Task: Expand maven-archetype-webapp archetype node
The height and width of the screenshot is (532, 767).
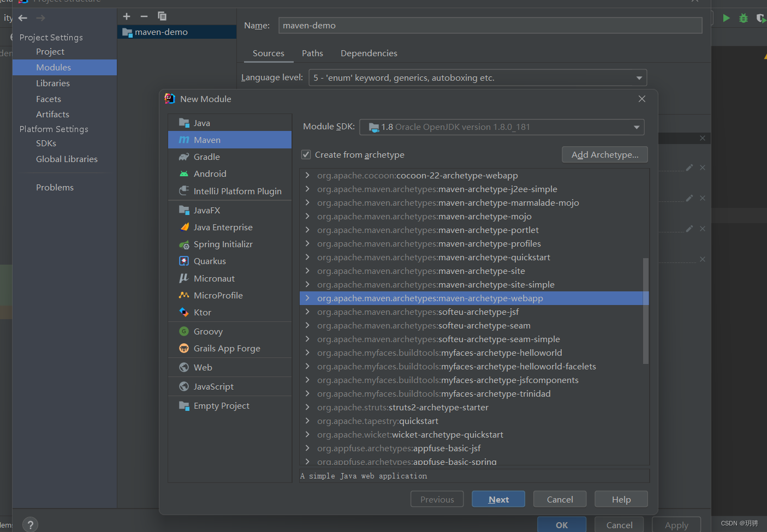Action: tap(307, 298)
